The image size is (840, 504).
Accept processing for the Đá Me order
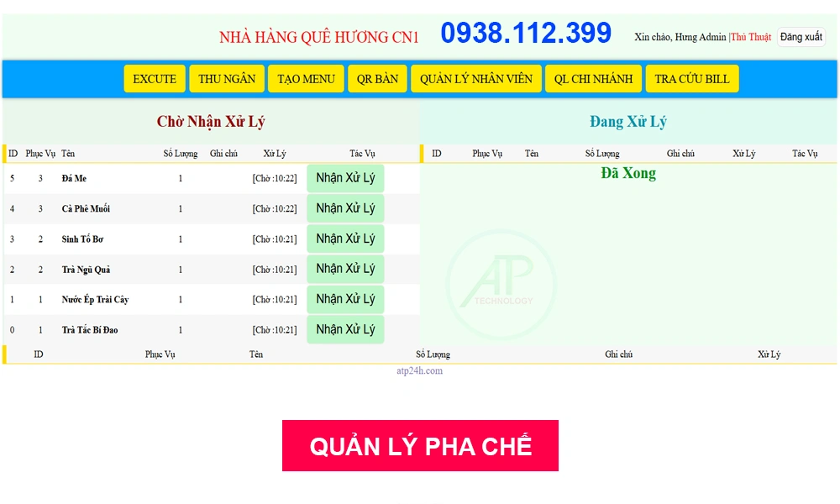coord(345,177)
